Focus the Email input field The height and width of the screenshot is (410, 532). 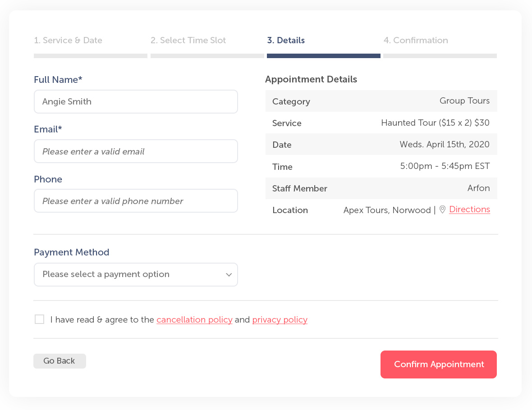[x=136, y=151]
